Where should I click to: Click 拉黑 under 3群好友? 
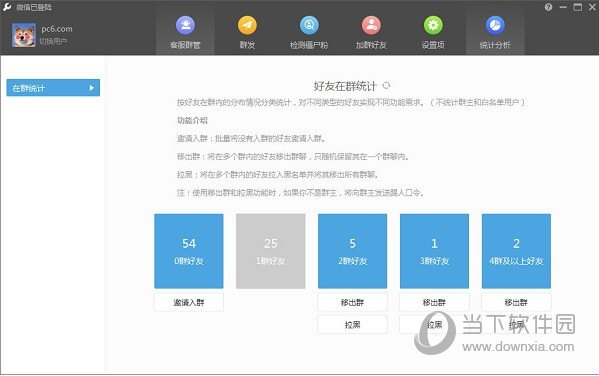434,324
